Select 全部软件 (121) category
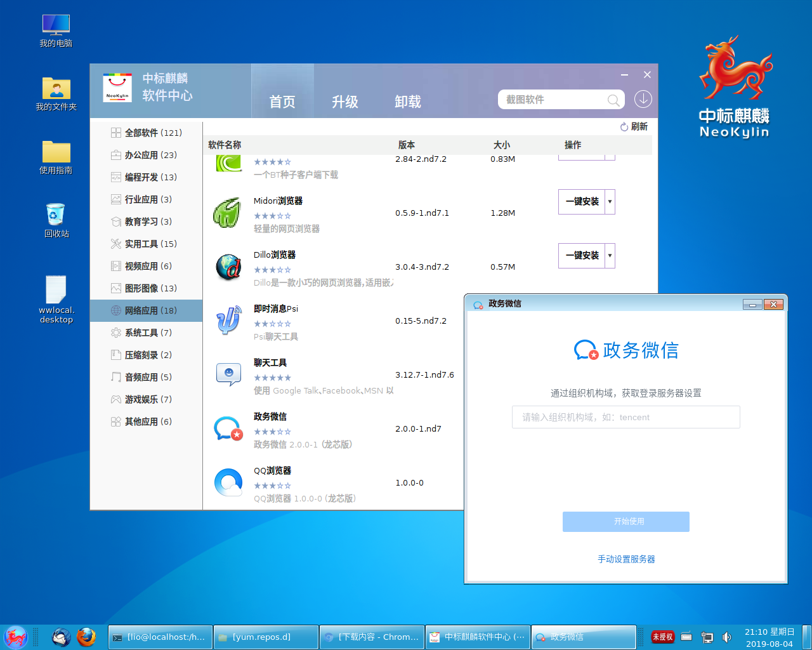This screenshot has height=650, width=812. [x=147, y=133]
